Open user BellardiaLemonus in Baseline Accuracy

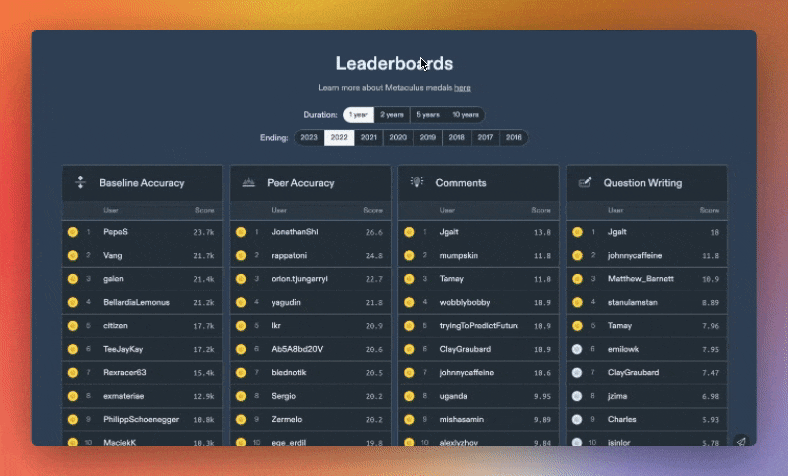(136, 302)
